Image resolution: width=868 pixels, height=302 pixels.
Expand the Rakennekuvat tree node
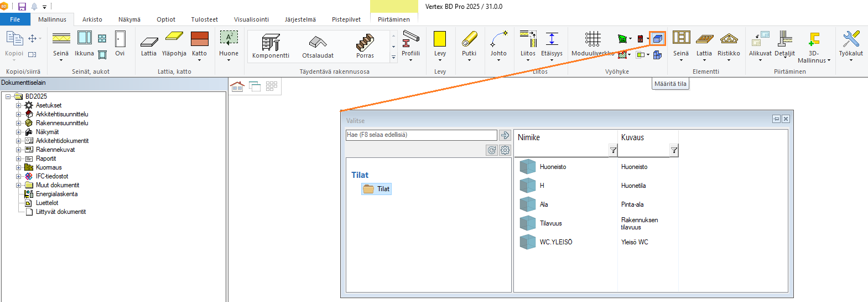click(x=18, y=150)
